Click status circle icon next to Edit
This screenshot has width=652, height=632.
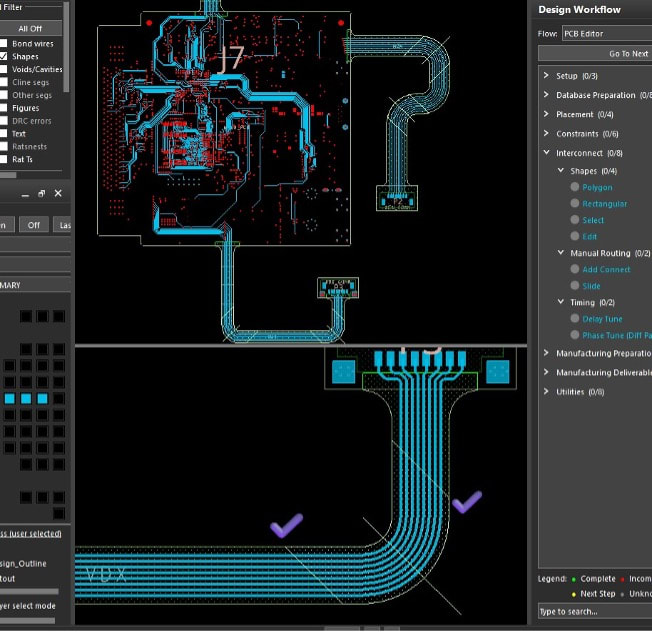[x=575, y=236]
